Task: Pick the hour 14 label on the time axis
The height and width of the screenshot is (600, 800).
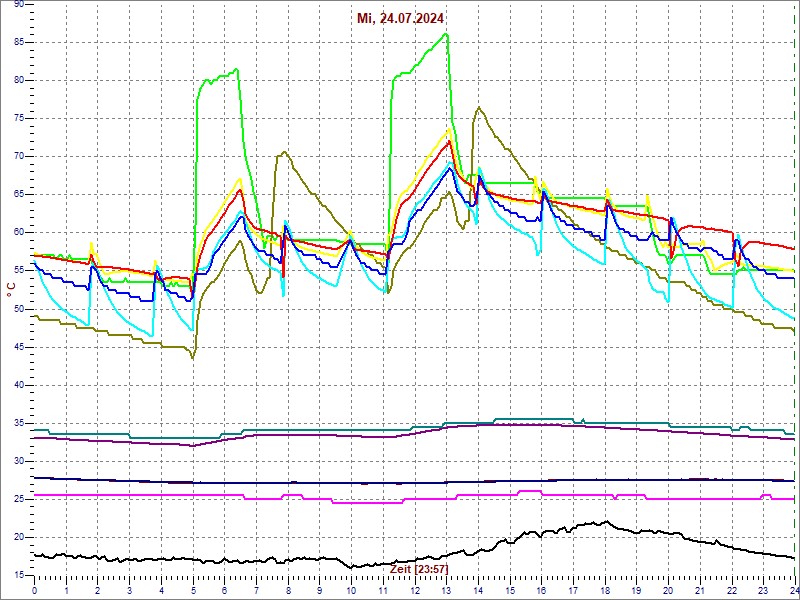Action: (478, 589)
